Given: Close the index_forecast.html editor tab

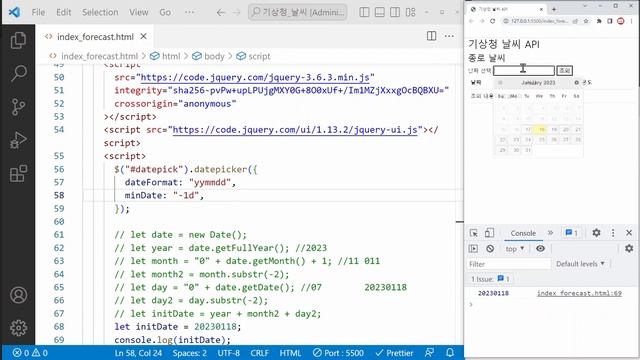Looking at the screenshot, I should 144,36.
